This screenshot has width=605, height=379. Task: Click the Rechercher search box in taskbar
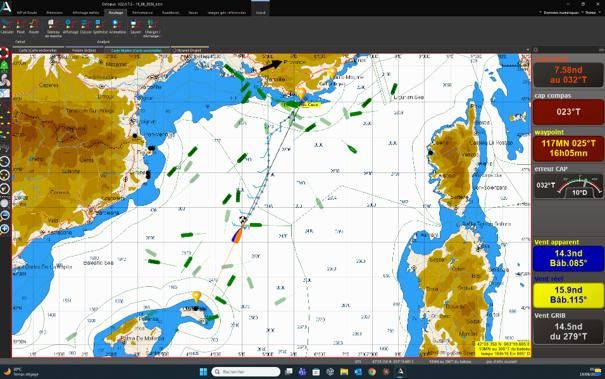(246, 372)
